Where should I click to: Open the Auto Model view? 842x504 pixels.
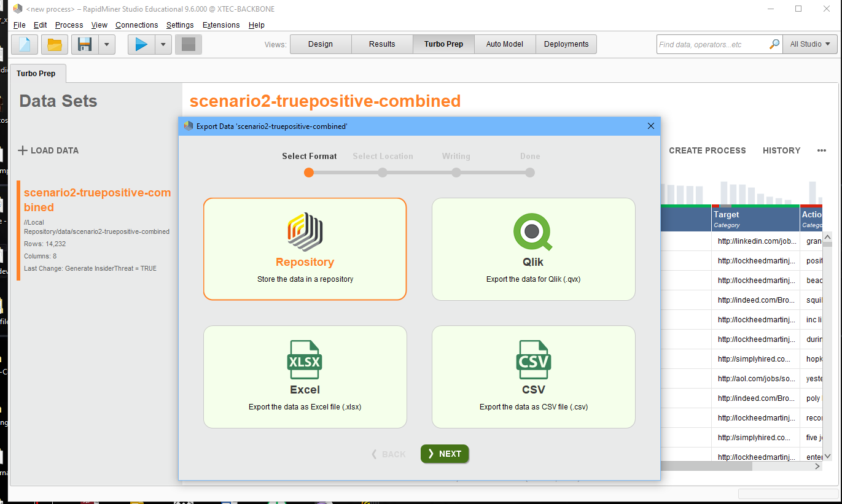(x=505, y=44)
